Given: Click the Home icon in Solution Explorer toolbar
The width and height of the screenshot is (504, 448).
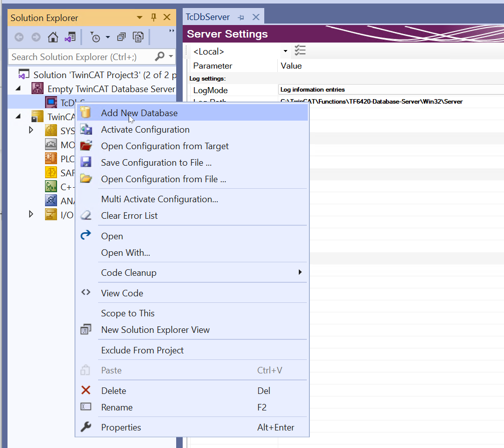Looking at the screenshot, I should 53,37.
